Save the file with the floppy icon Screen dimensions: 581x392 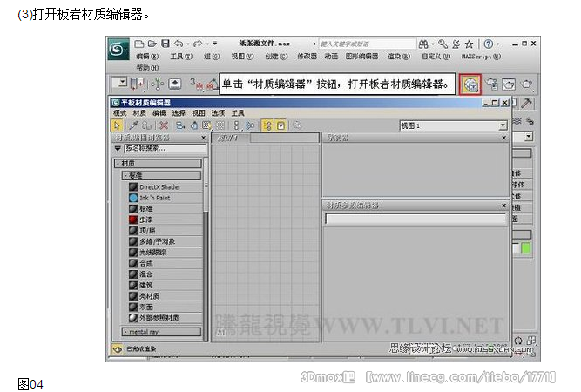(x=166, y=44)
